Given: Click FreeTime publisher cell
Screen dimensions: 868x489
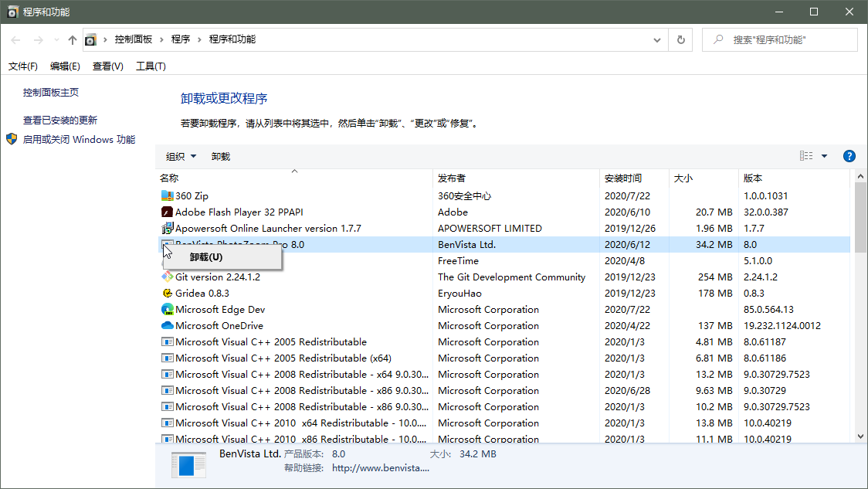Looking at the screenshot, I should [459, 261].
